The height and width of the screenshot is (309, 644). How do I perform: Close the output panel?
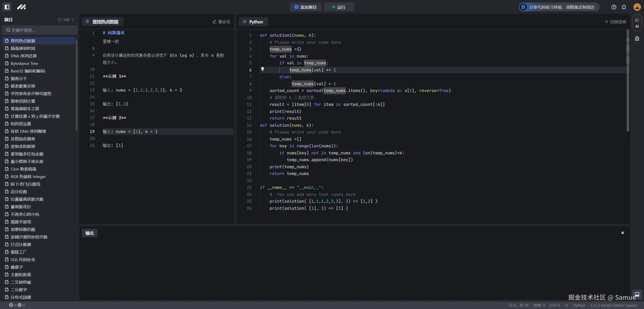tap(623, 233)
